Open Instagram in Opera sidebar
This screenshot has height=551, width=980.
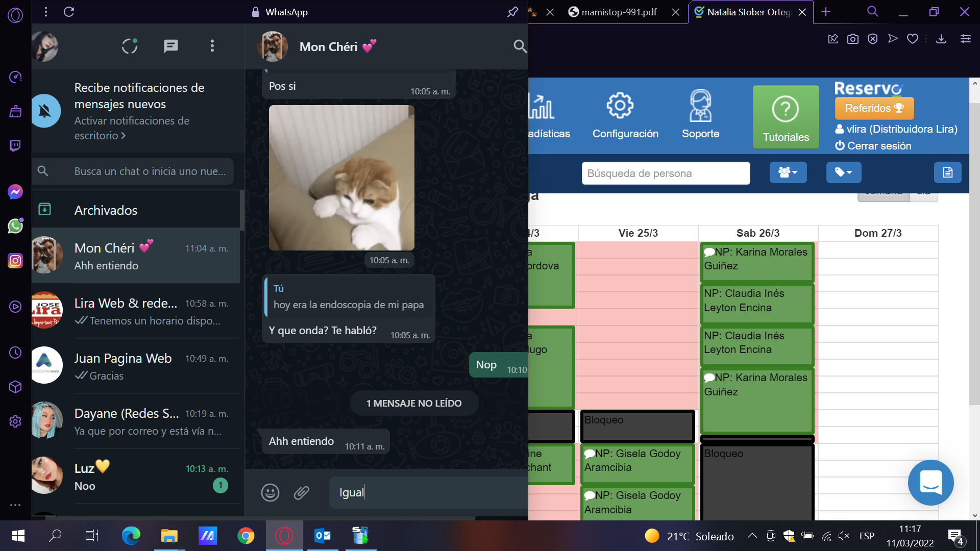coord(15,261)
